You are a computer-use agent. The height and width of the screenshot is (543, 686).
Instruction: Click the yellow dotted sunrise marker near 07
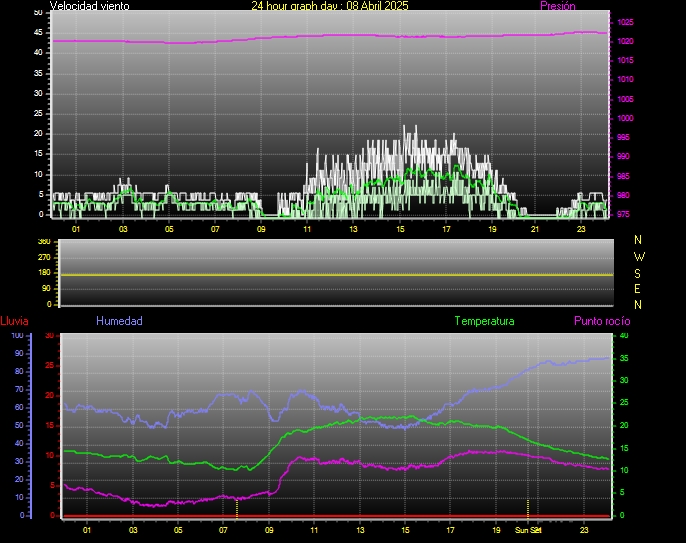pyautogui.click(x=237, y=508)
